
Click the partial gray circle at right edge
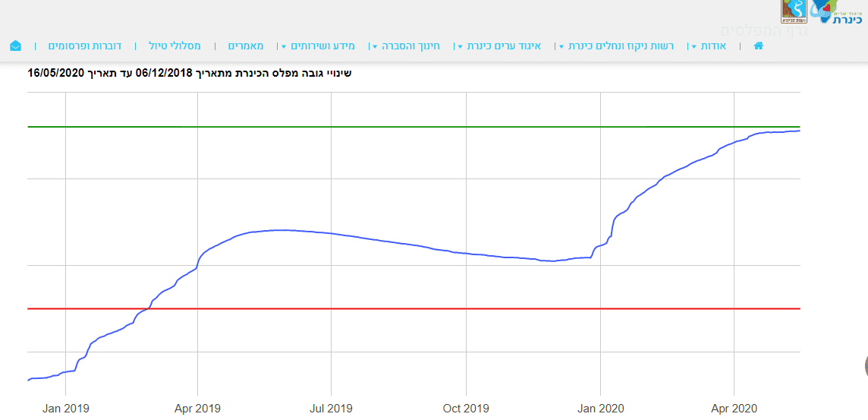(x=865, y=366)
